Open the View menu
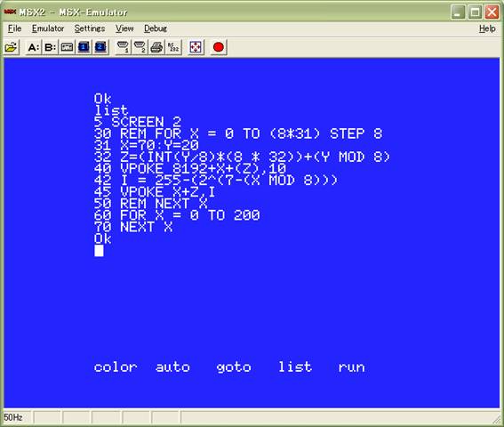The height and width of the screenshot is (427, 504). tap(124, 28)
